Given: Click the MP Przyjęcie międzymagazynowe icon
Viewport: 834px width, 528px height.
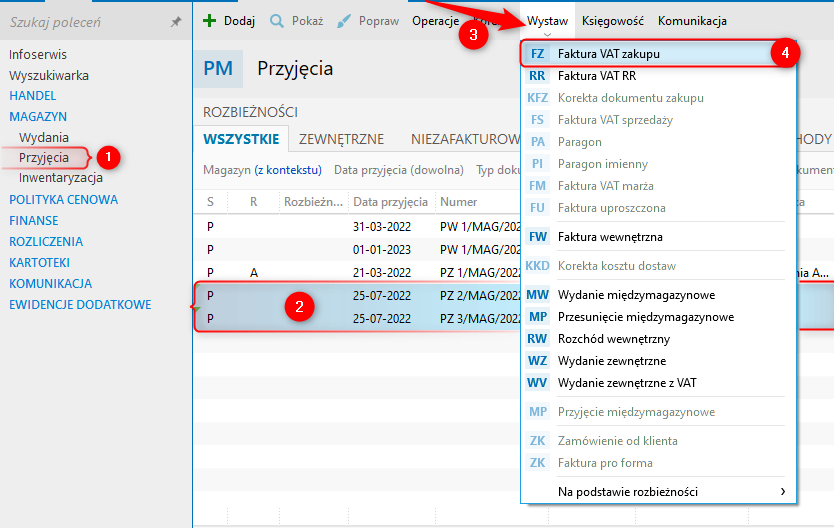Looking at the screenshot, I should tap(537, 412).
